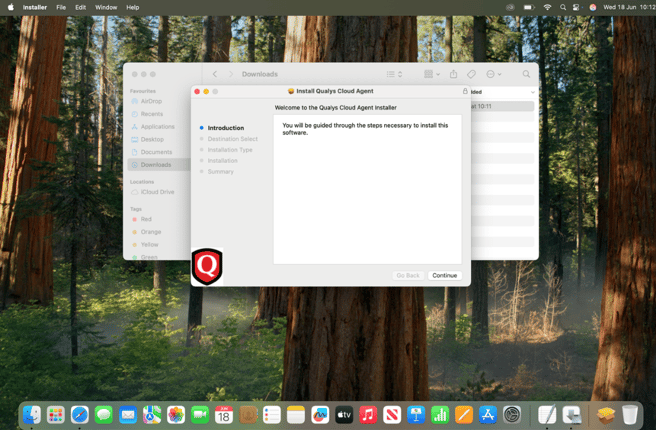Viewport: 656px width, 430px height.
Task: Open Photos from the Dock
Action: click(176, 415)
